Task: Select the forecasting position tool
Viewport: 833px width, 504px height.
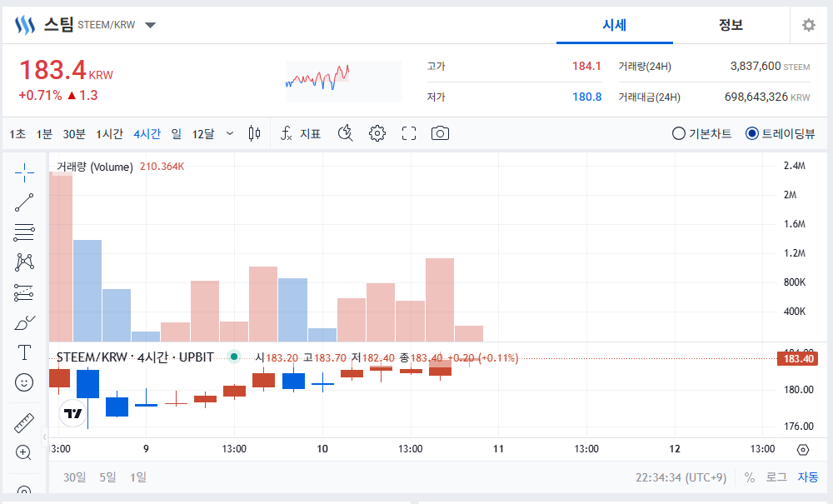Action: coord(24,292)
